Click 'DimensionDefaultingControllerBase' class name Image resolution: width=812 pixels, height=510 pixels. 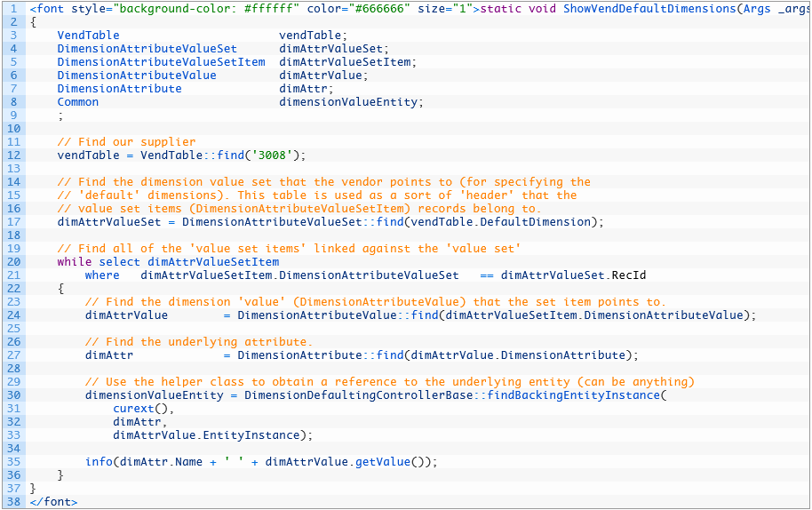[x=358, y=395]
